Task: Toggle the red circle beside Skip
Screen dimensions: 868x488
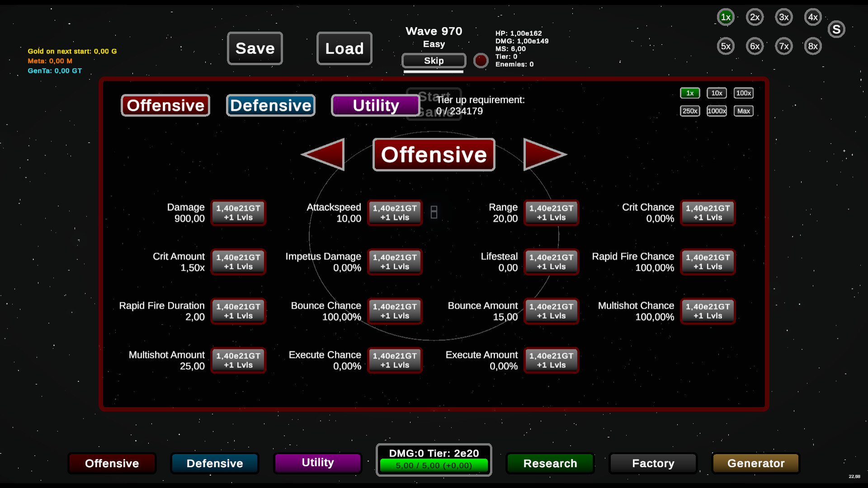Action: click(x=481, y=61)
